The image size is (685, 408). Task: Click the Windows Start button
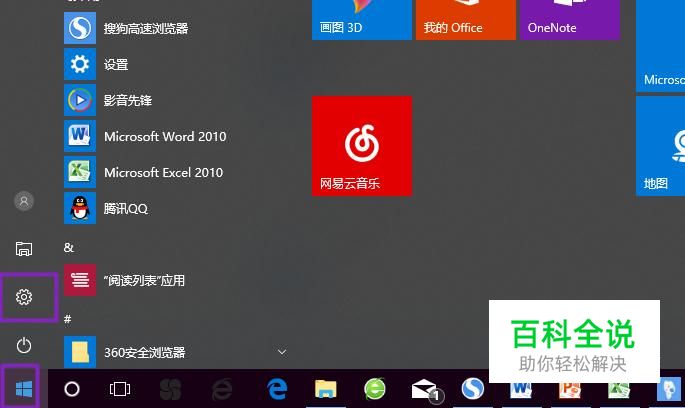coord(24,389)
